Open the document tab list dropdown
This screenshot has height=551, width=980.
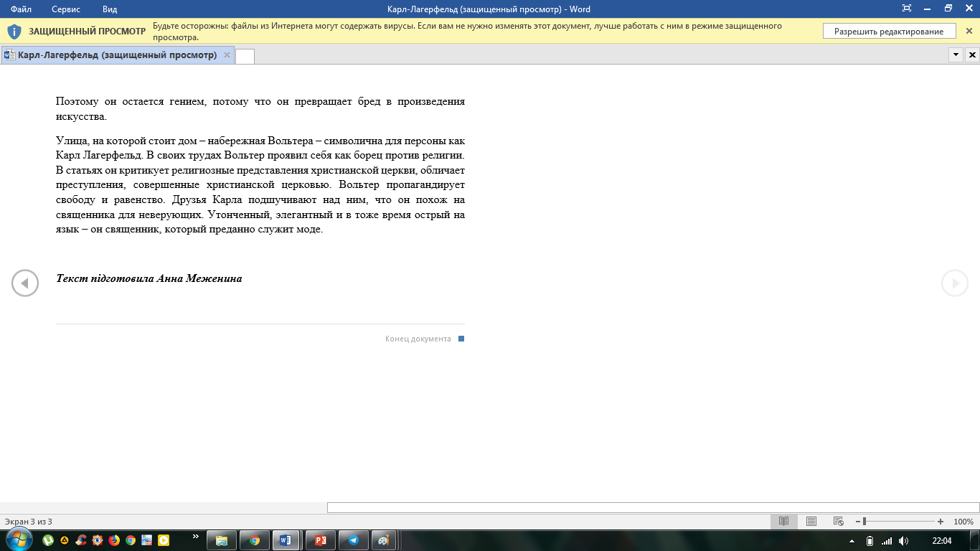tap(956, 55)
